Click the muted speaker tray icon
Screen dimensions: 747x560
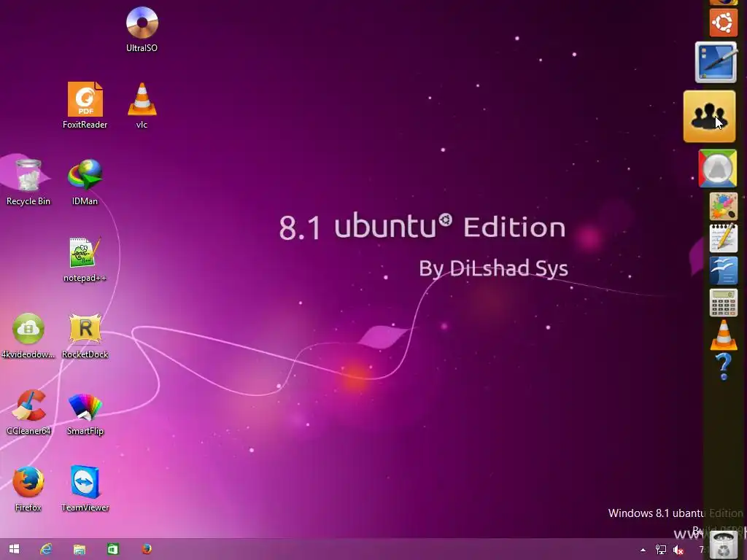678,550
